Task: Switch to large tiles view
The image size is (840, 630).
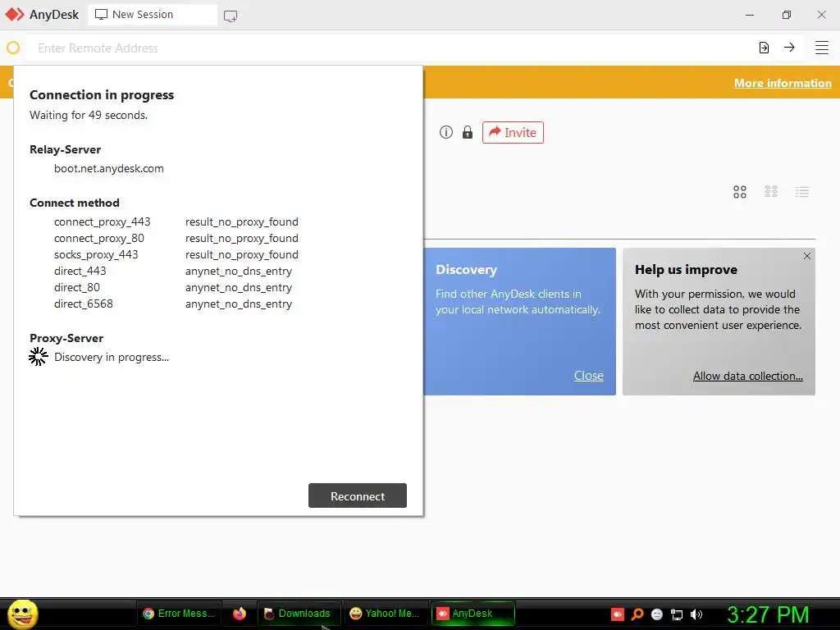Action: coord(740,192)
